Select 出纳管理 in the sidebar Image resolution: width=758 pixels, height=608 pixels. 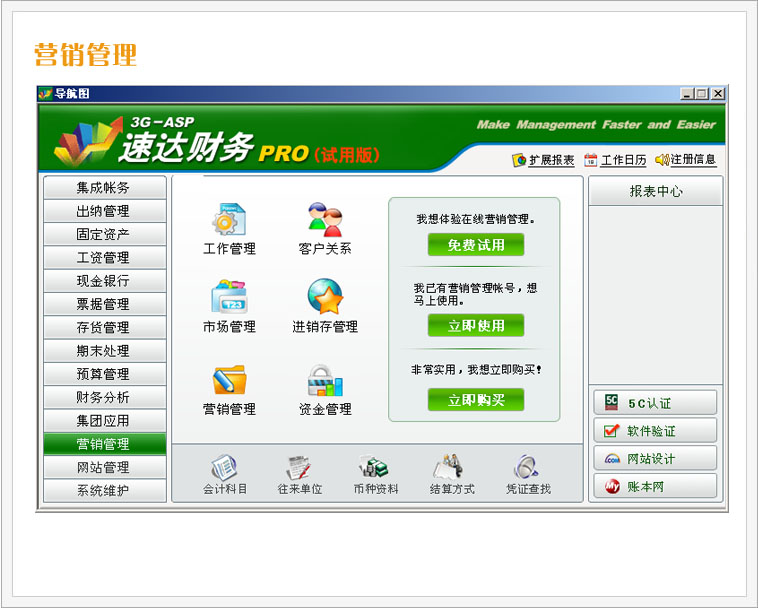pos(105,211)
